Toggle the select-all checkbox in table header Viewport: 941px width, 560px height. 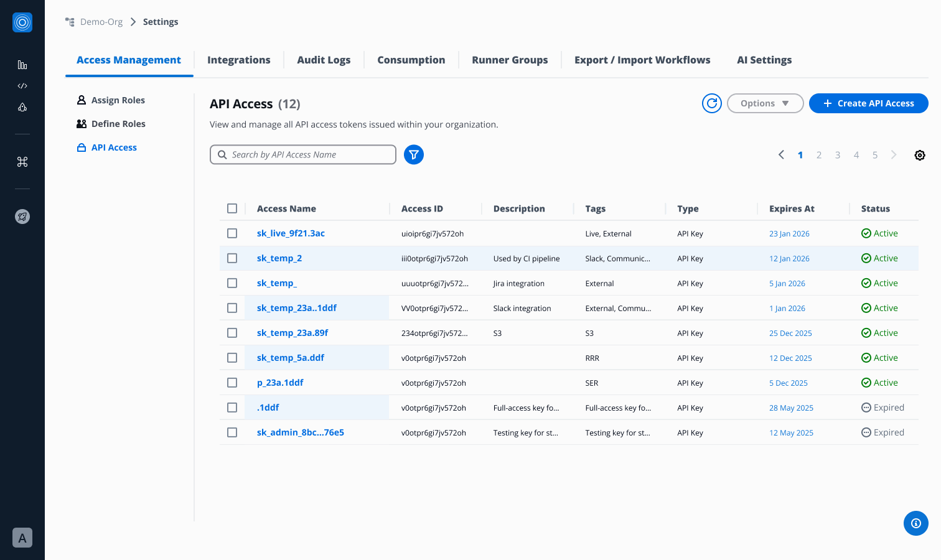(232, 208)
